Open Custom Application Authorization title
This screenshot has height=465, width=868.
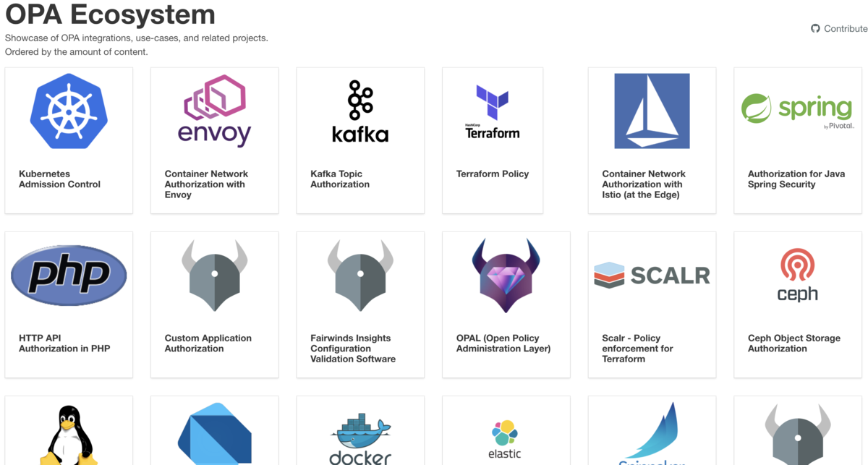pyautogui.click(x=208, y=344)
